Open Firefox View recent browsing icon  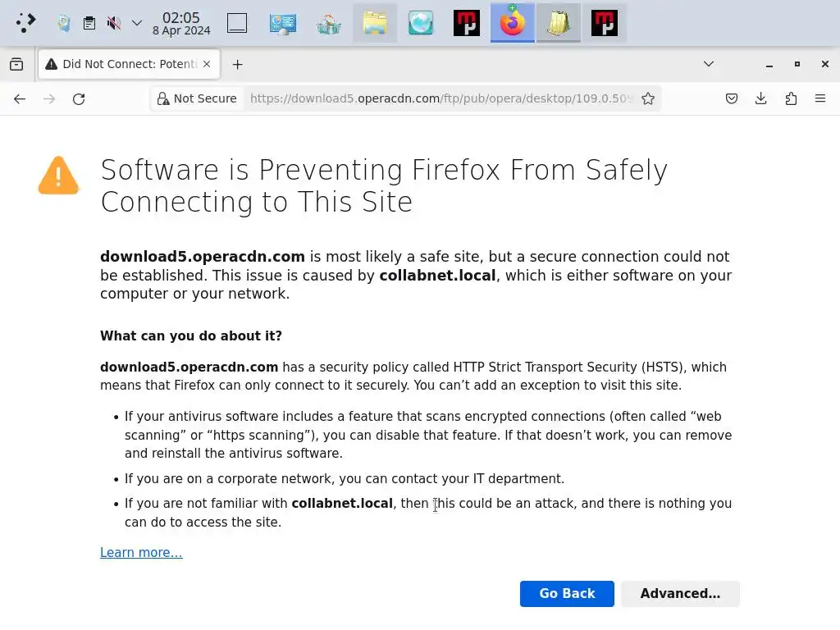[16, 64]
